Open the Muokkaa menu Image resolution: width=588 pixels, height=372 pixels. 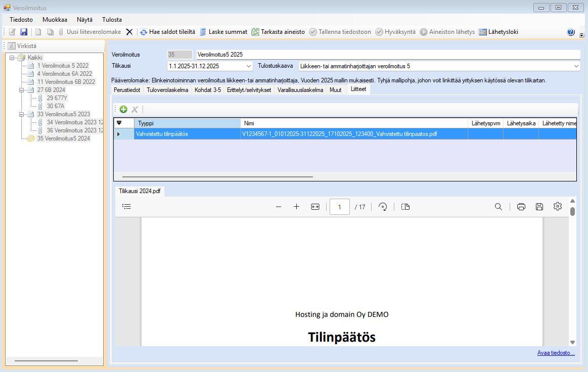point(55,20)
